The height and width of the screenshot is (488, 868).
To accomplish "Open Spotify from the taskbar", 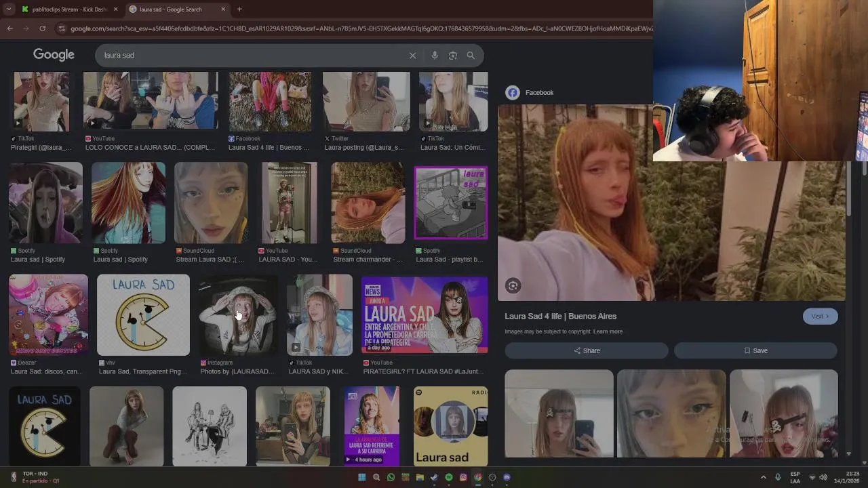I will (449, 478).
